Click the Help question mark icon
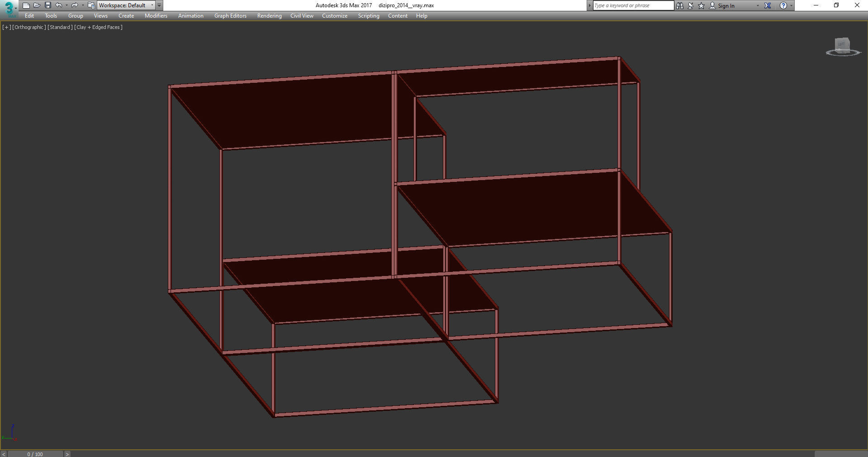This screenshot has height=457, width=868. (783, 5)
